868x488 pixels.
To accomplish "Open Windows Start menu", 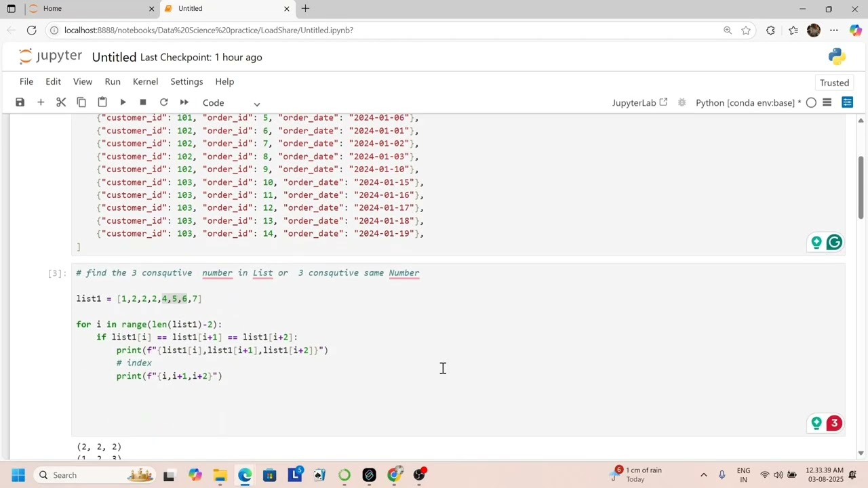I will click(18, 475).
